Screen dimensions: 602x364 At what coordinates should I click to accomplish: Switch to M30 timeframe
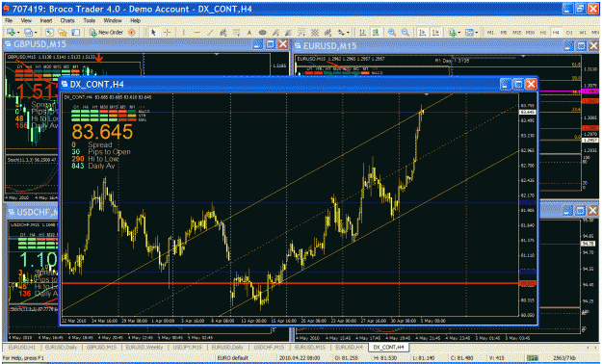(x=530, y=33)
